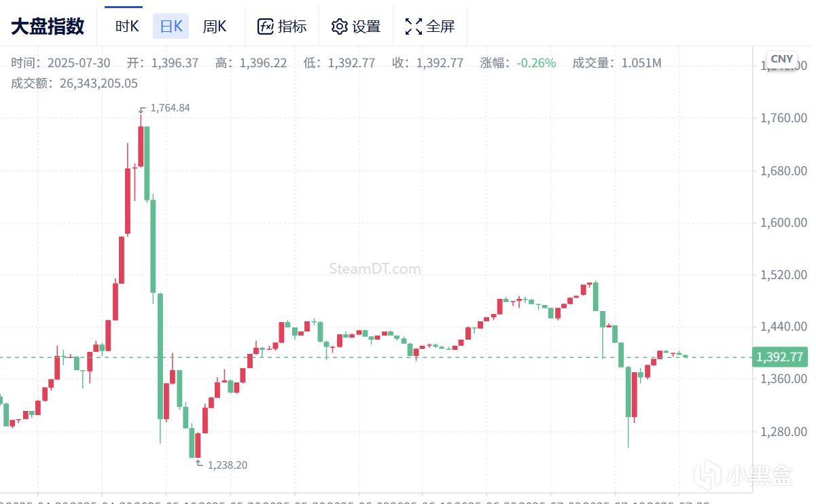Click the 大盘指数 chart title
816x504 pixels.
pos(48,26)
